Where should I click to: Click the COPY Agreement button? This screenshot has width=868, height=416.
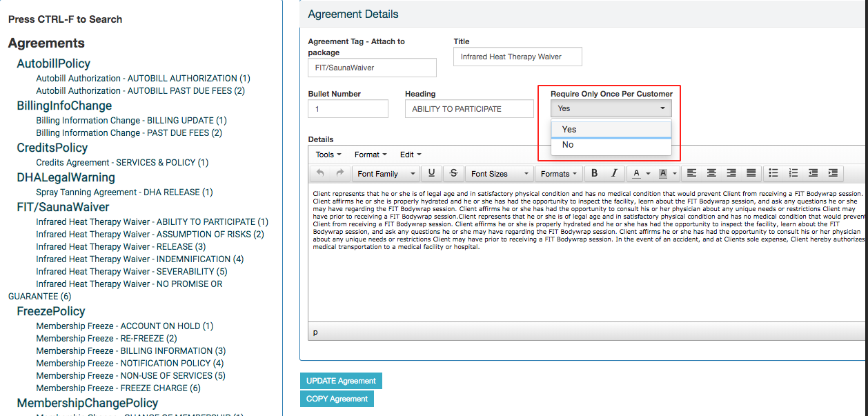[x=337, y=399]
